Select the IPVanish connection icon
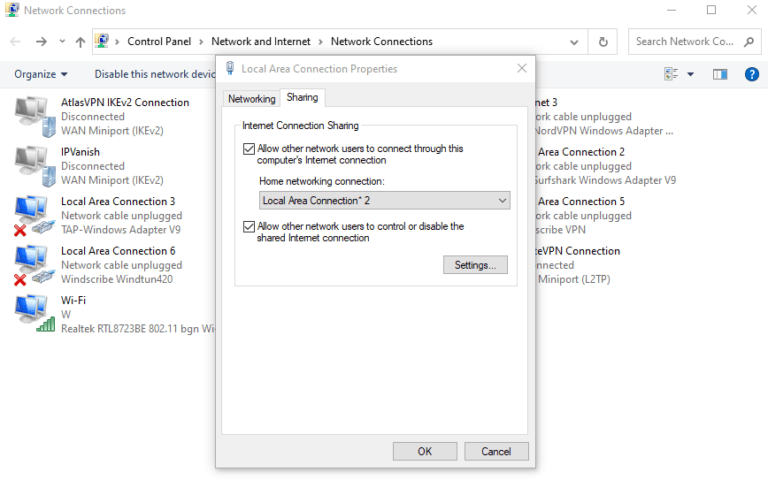Image resolution: width=768 pixels, height=480 pixels. pyautogui.click(x=34, y=166)
